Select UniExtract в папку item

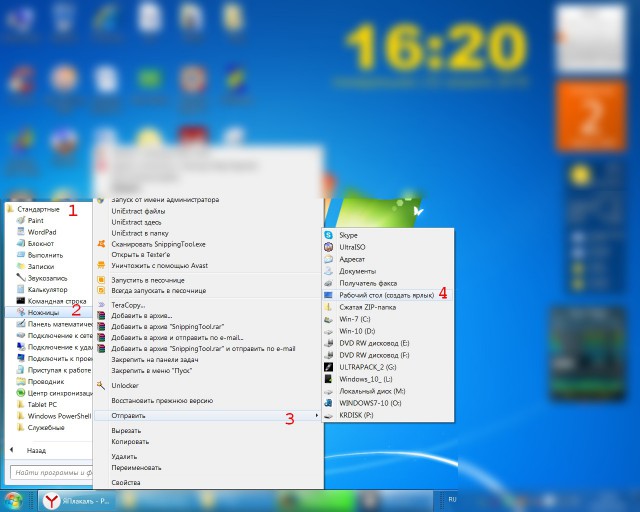coord(140,233)
